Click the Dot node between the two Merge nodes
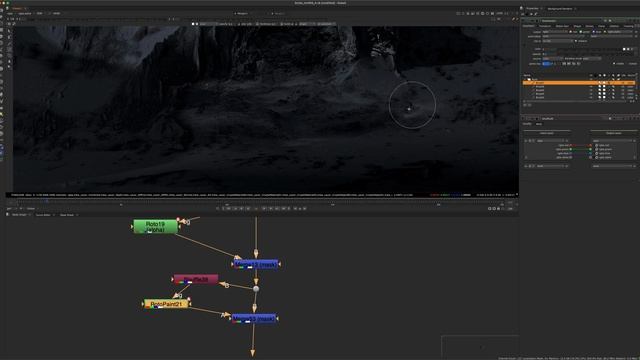The image size is (640, 360). pyautogui.click(x=256, y=289)
